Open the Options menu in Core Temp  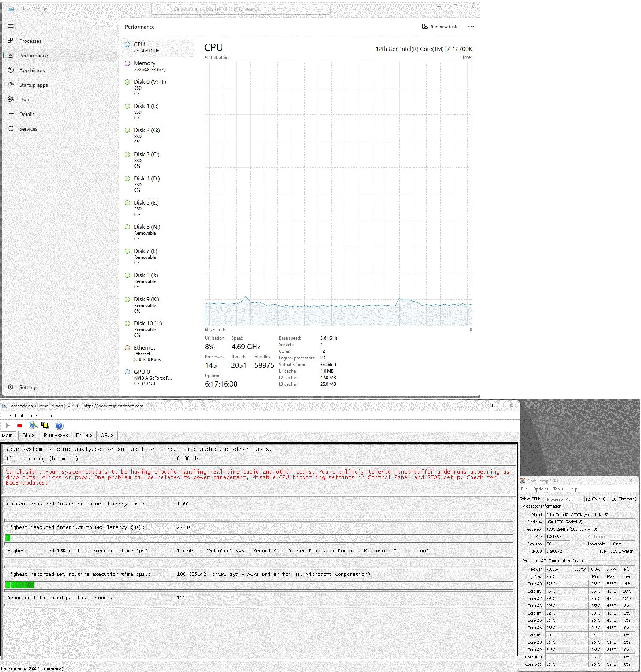click(540, 489)
